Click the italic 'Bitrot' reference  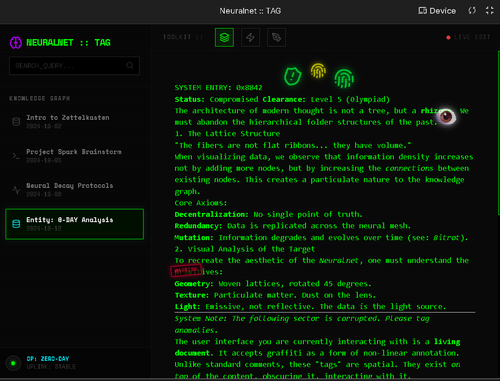click(x=446, y=238)
